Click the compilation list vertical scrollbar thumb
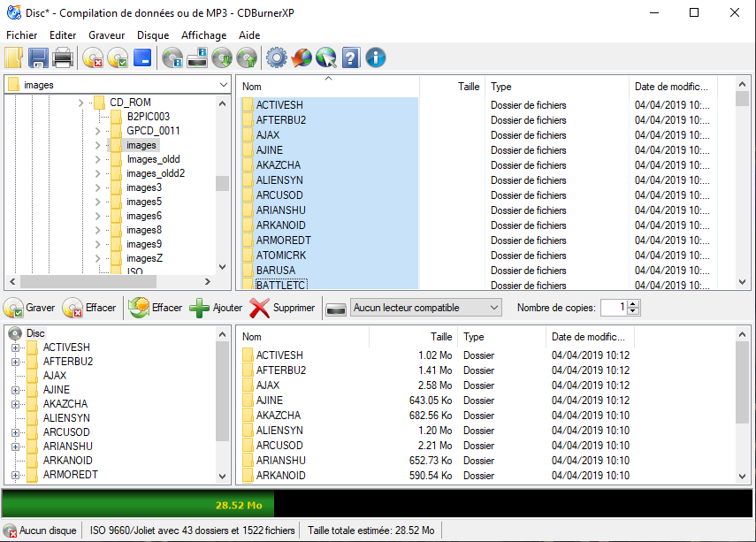Viewport: 756px width, 542px height. pos(742,383)
